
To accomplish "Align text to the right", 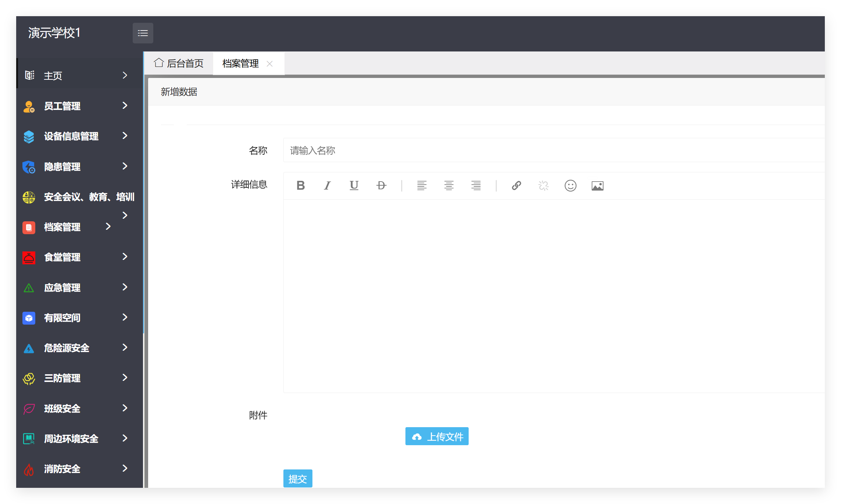I will [x=476, y=186].
